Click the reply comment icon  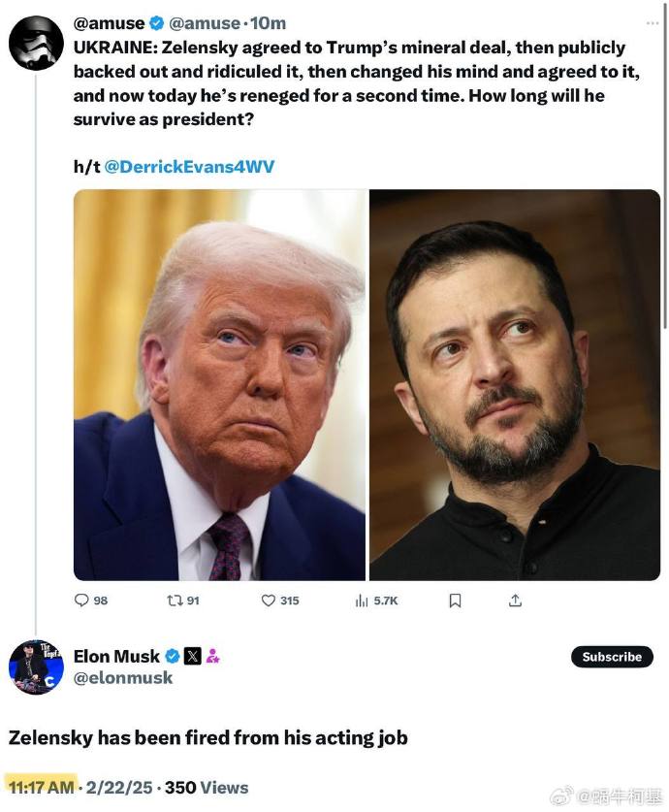click(x=82, y=601)
